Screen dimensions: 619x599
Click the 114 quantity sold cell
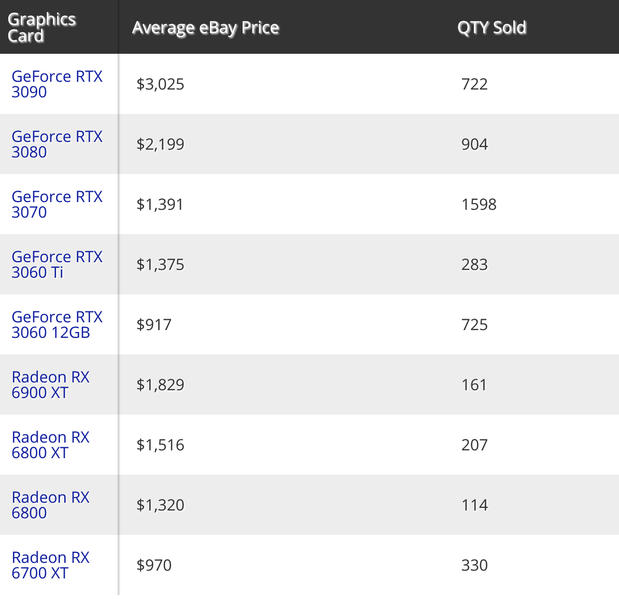point(474,504)
